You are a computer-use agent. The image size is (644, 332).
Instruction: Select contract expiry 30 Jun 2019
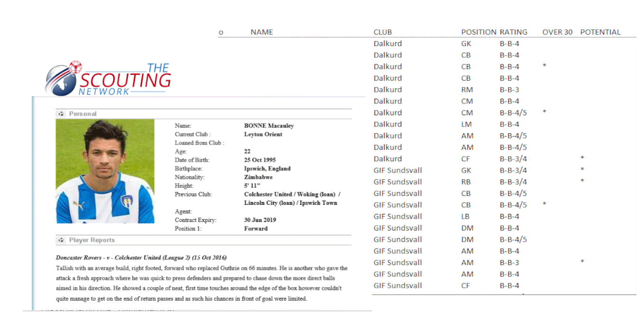[260, 220]
